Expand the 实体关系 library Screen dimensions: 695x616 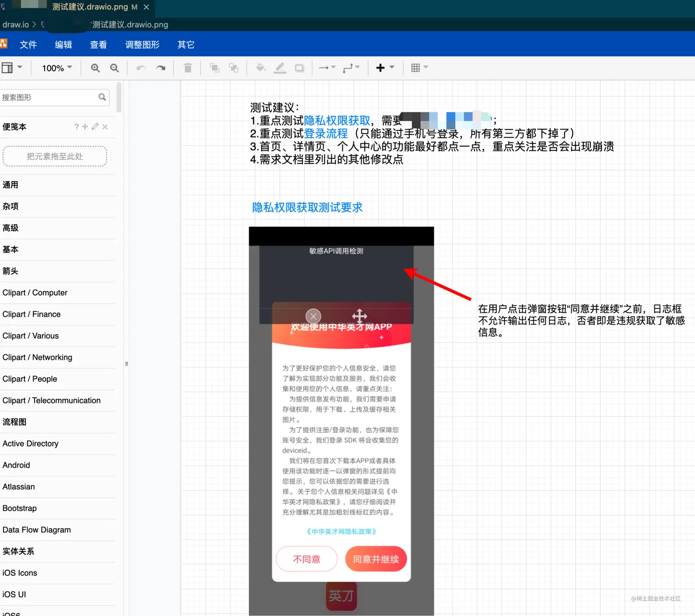pos(58,551)
